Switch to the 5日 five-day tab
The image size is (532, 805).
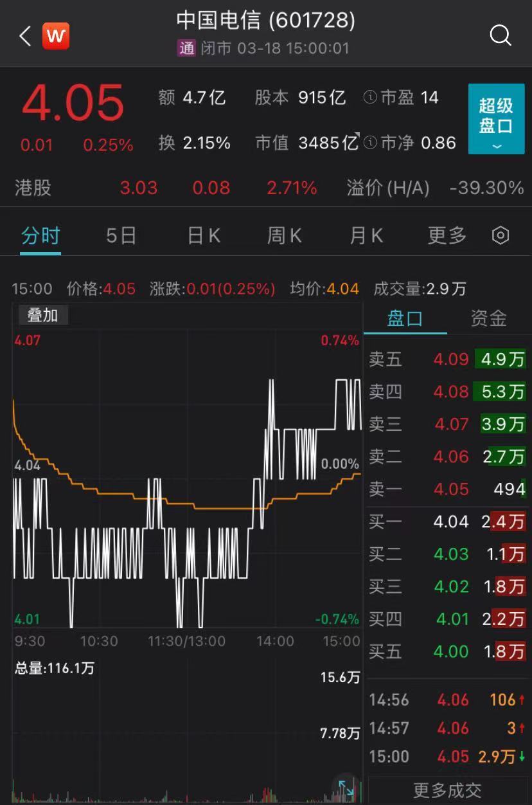tap(120, 235)
